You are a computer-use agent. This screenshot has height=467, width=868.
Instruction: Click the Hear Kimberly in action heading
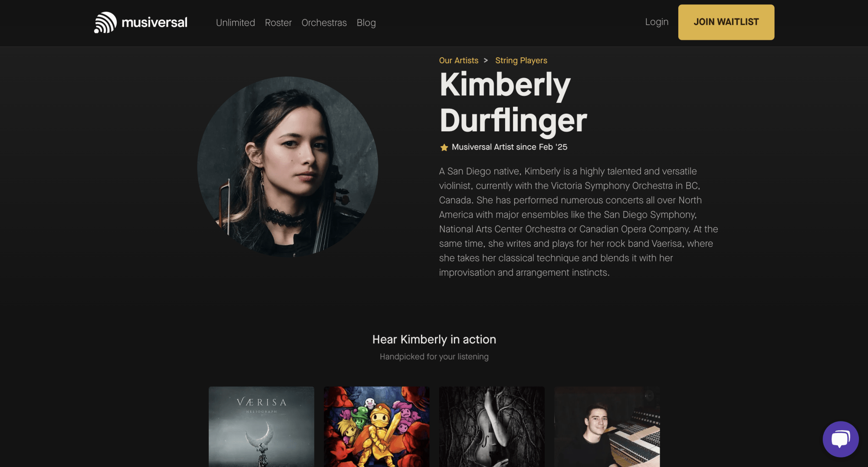[x=434, y=340]
